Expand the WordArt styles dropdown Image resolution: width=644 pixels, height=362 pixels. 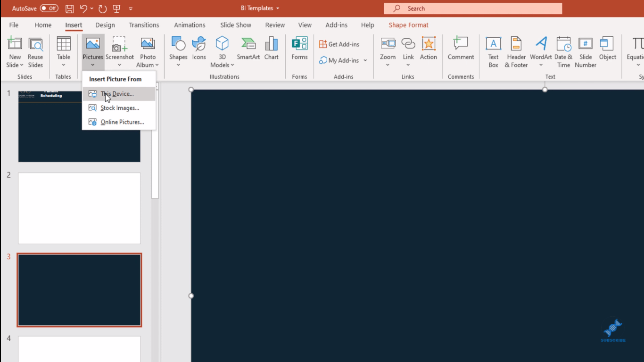pyautogui.click(x=541, y=65)
